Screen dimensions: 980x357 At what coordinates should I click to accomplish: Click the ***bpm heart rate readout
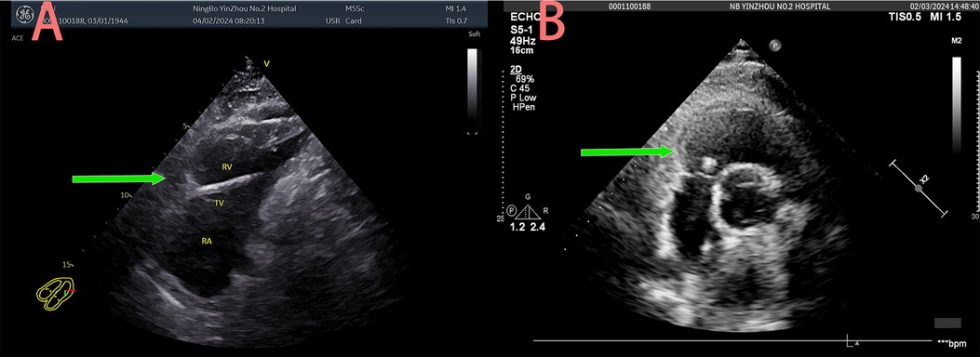pyautogui.click(x=952, y=344)
